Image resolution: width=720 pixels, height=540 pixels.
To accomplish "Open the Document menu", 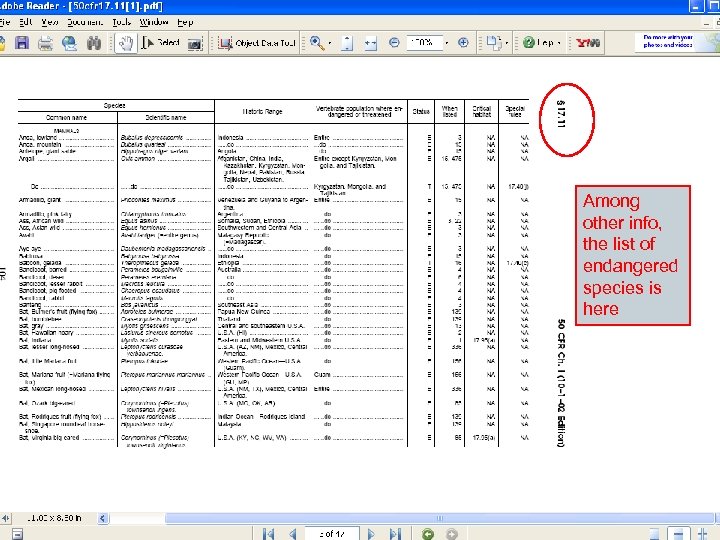I will (x=85, y=22).
